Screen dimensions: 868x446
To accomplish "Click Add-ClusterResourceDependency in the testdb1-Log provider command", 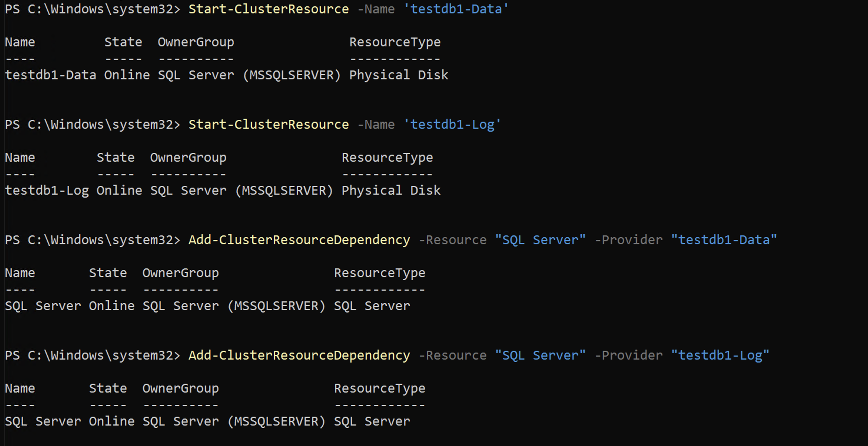I will click(299, 355).
